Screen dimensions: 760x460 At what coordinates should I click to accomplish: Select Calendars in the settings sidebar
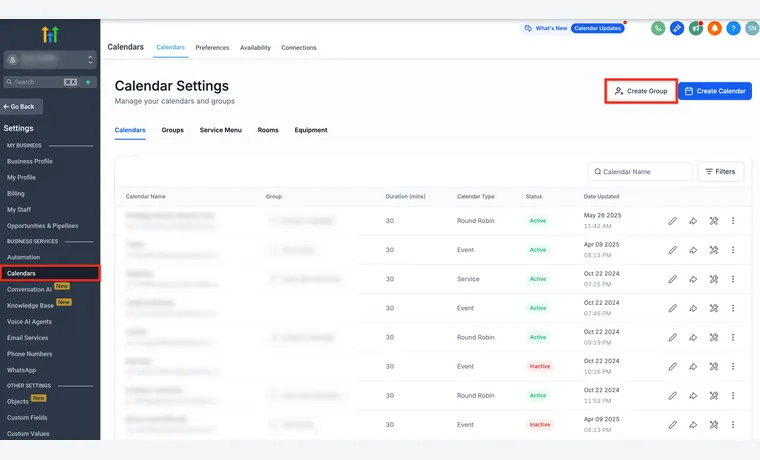point(50,273)
